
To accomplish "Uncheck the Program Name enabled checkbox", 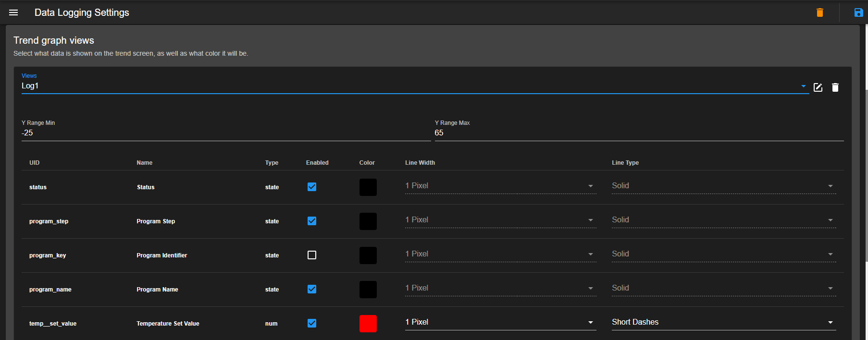I will [x=312, y=289].
